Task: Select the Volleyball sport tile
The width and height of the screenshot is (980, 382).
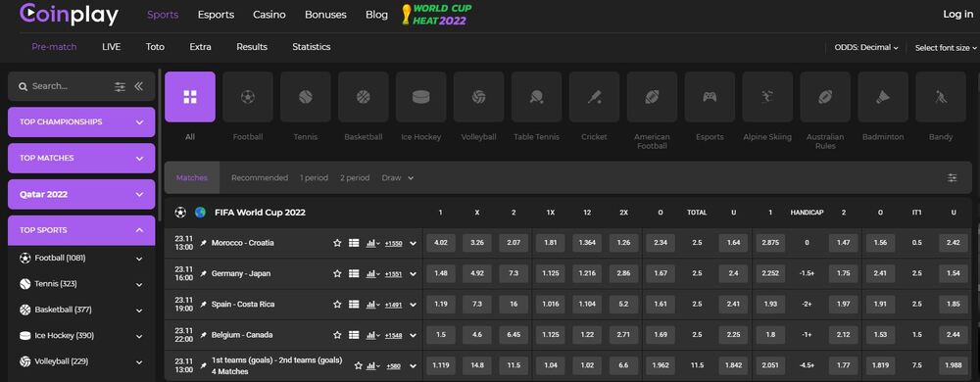Action: [479, 97]
